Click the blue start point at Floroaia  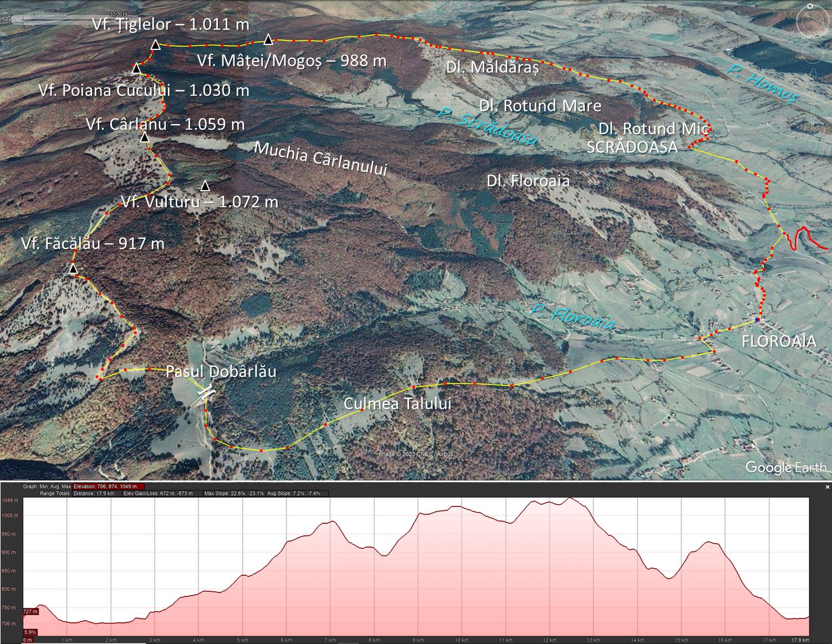[x=757, y=320]
